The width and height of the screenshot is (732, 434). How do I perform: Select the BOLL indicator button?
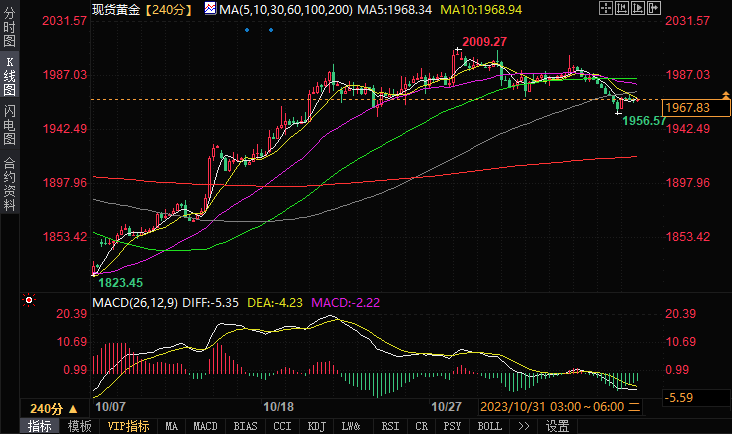click(x=489, y=426)
